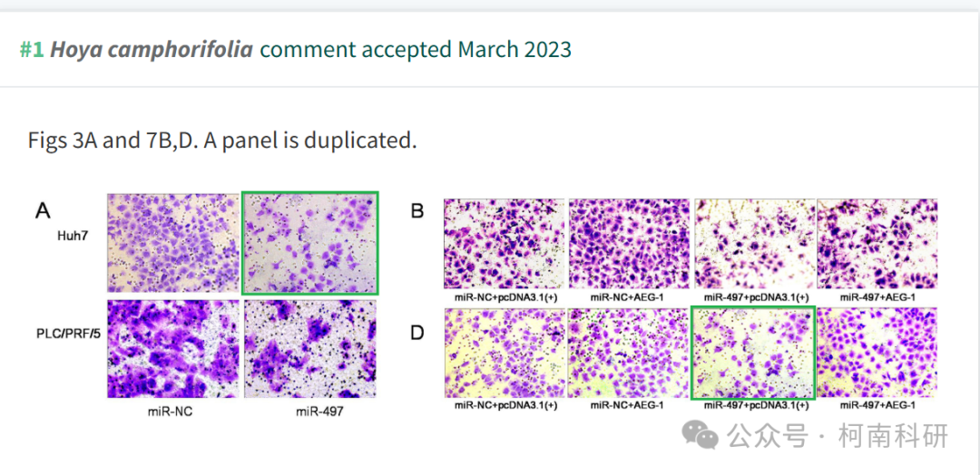Screen dimensions: 980x475
Task: Open row B miR-497+AEG-1 image
Action: [877, 244]
